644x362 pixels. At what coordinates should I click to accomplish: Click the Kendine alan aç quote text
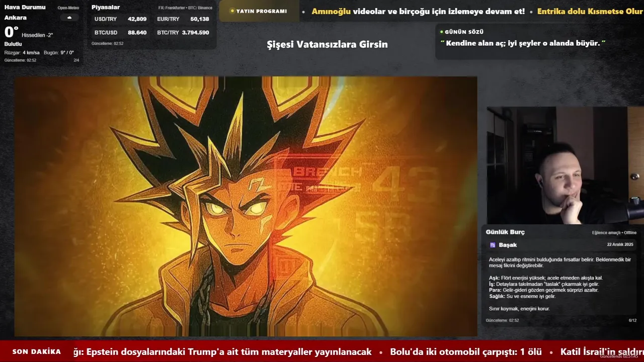[x=523, y=43]
